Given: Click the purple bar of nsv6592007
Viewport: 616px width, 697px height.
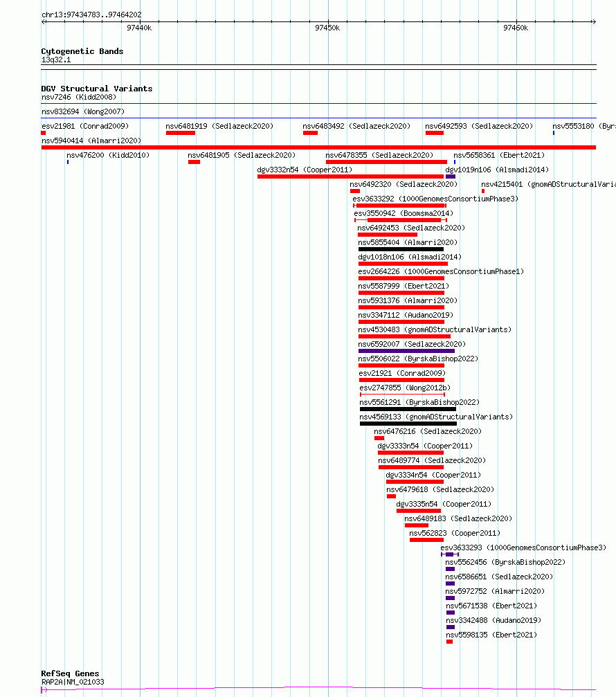Looking at the screenshot, I should [x=407, y=351].
